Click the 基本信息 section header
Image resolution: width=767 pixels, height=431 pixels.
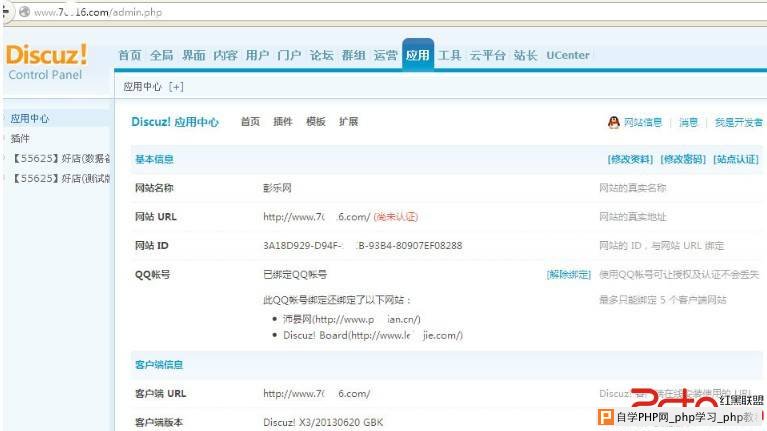coord(154,159)
